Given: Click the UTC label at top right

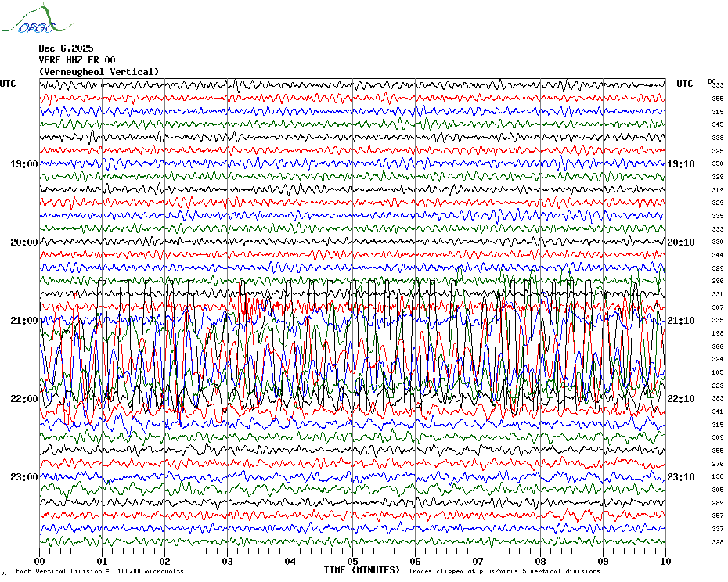Looking at the screenshot, I should click(x=684, y=84).
